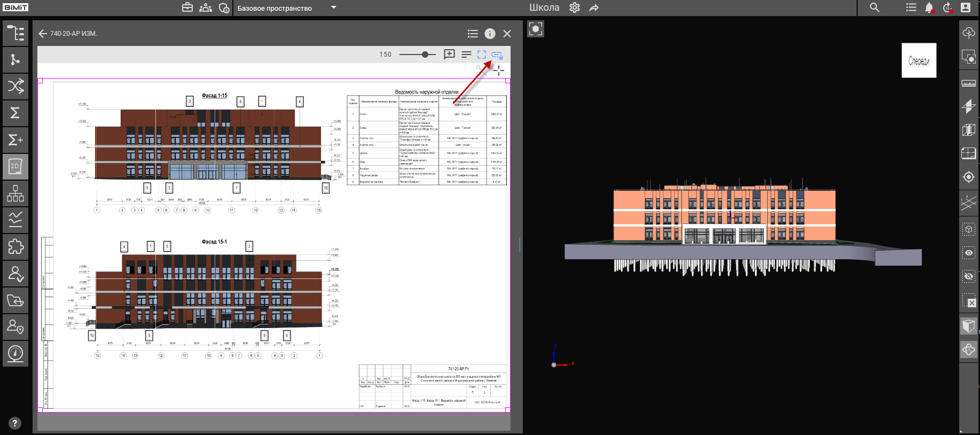Toggle the 2D-3D link lock icon
Screen dimensions: 980x435
[497, 55]
